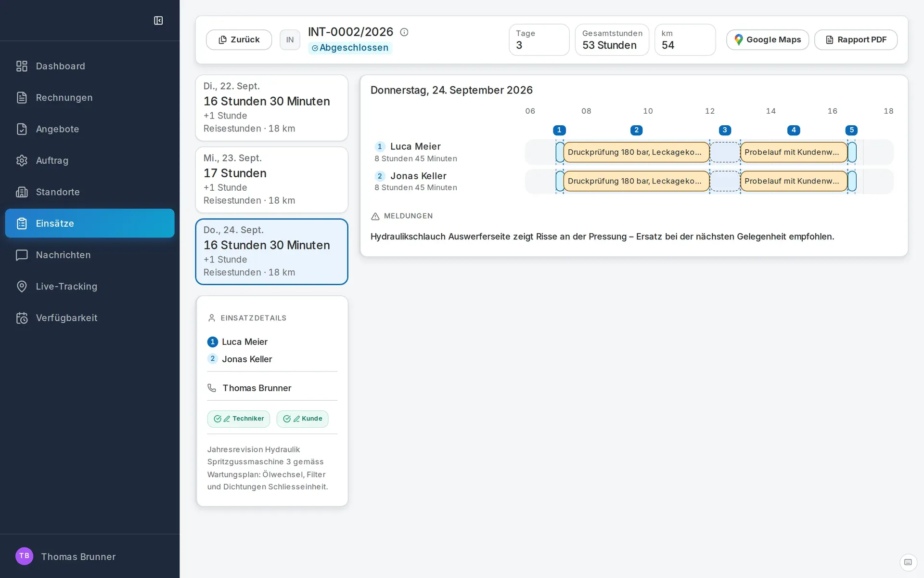924x578 pixels.
Task: Select Luca Meier's Probelauf block
Action: (794, 152)
